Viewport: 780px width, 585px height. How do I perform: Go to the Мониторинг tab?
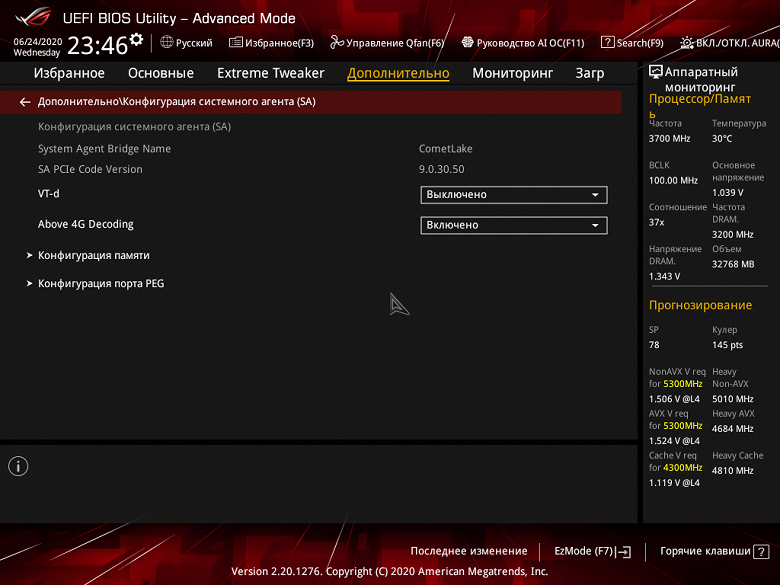512,73
